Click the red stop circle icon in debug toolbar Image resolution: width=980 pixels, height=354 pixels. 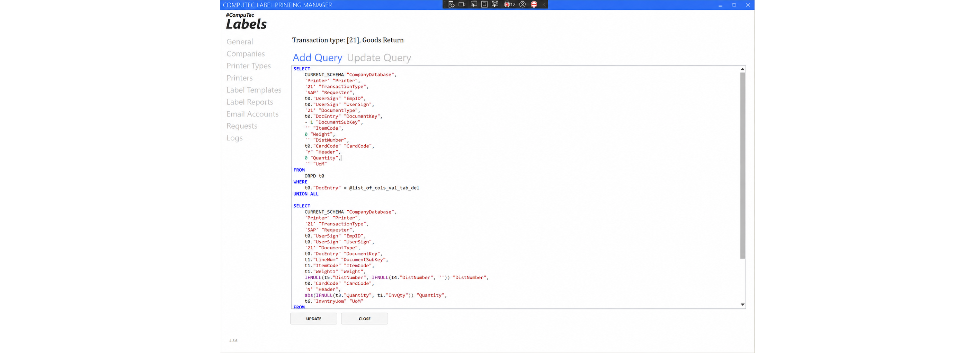point(534,5)
